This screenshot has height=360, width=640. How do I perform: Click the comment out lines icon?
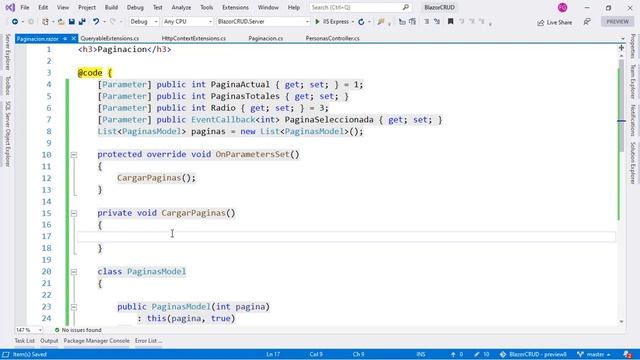(x=426, y=22)
